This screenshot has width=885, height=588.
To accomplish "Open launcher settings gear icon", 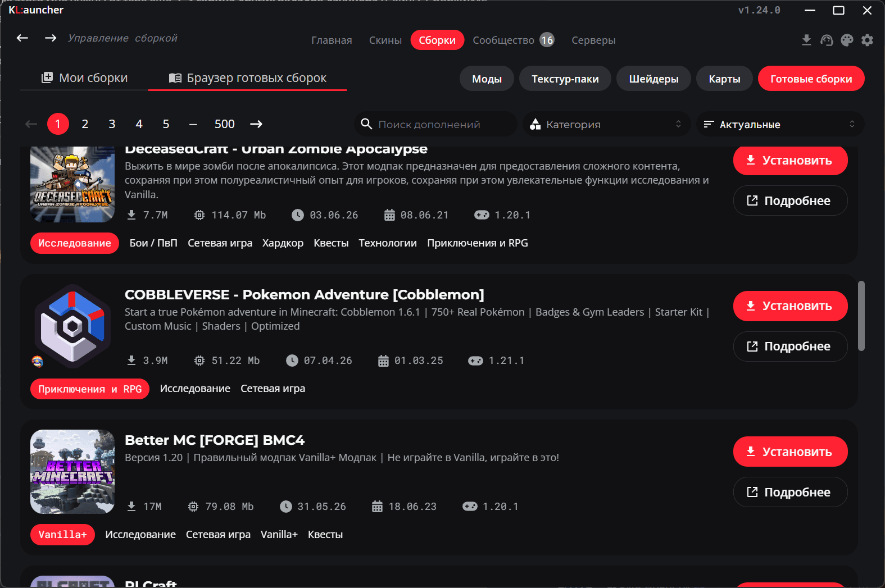I will tap(867, 40).
